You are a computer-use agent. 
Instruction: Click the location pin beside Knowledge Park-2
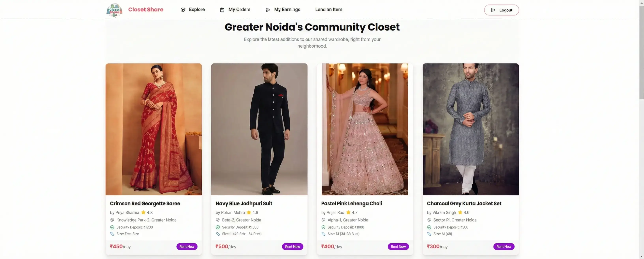pos(112,220)
